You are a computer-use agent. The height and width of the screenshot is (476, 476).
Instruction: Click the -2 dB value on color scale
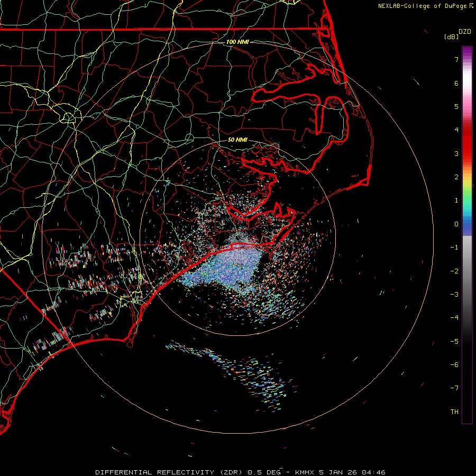tap(454, 271)
